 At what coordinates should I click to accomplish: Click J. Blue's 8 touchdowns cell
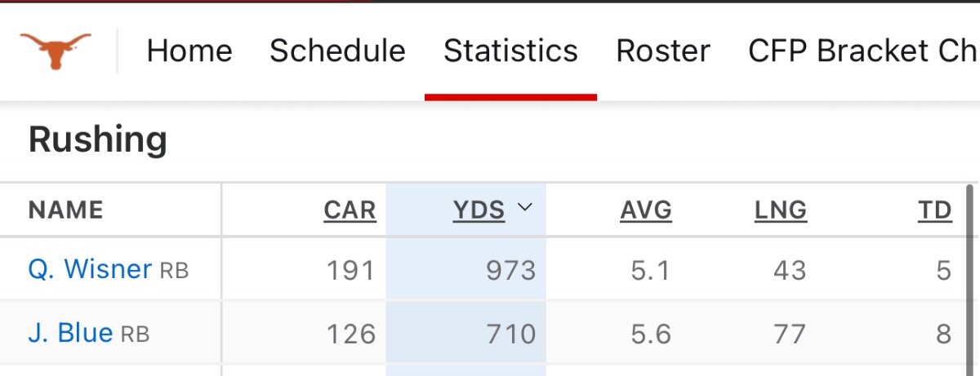[x=943, y=334]
